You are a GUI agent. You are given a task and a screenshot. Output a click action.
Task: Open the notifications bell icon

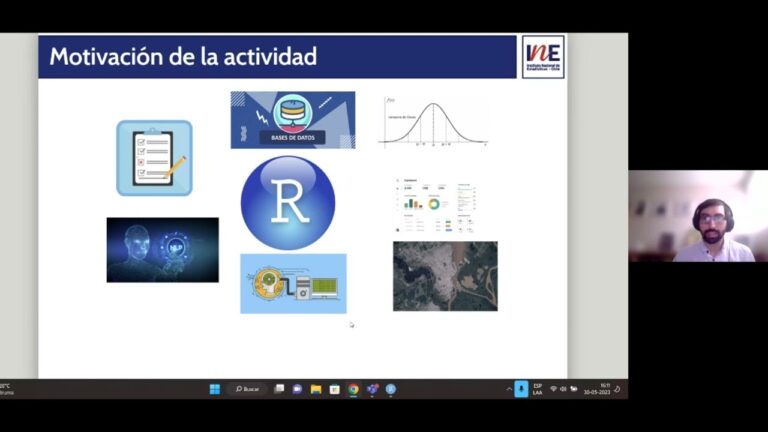tap(617, 389)
